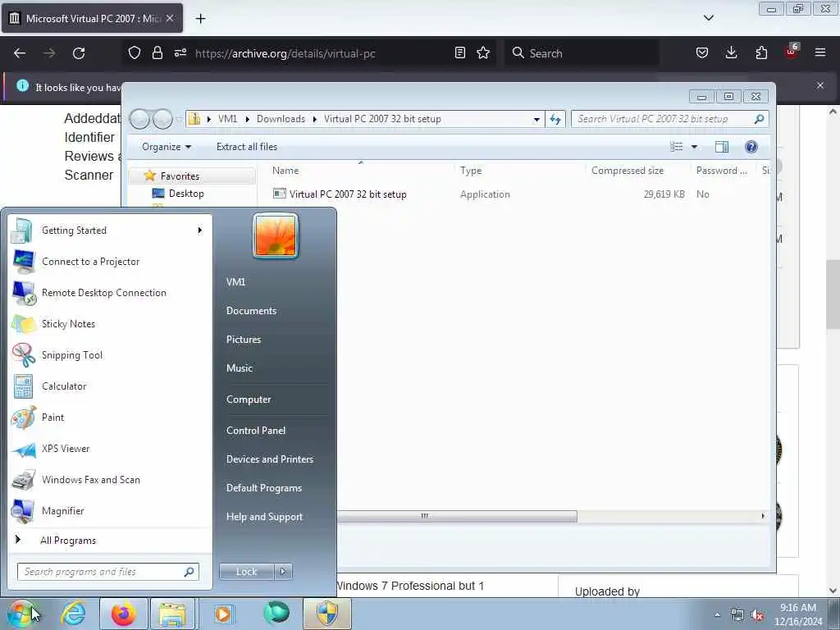Open Windows Media Player from taskbar

(223, 614)
